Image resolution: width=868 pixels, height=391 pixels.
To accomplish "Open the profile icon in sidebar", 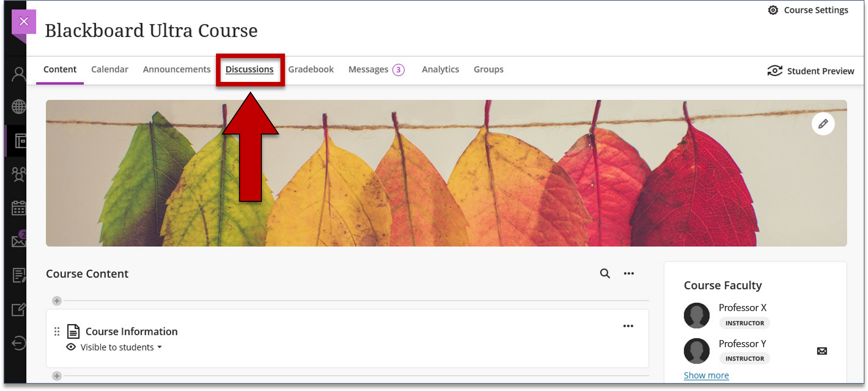I will coord(18,74).
